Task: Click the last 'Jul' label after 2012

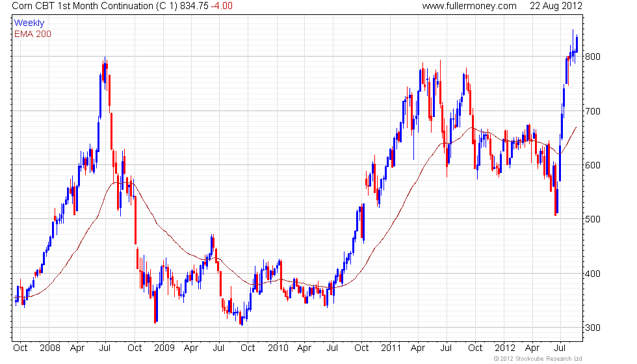Action: (x=560, y=348)
